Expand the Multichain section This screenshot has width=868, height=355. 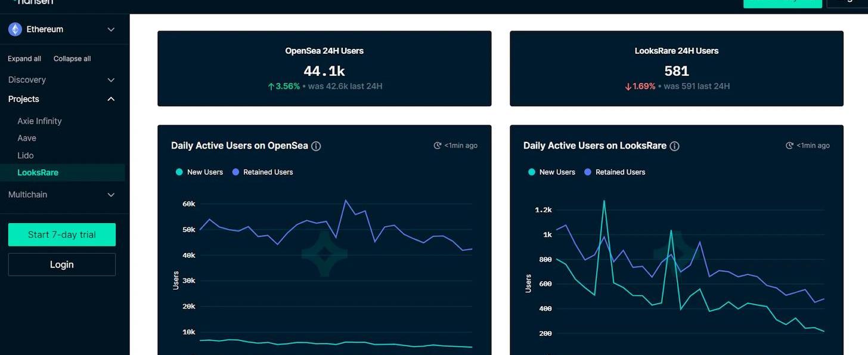click(62, 195)
